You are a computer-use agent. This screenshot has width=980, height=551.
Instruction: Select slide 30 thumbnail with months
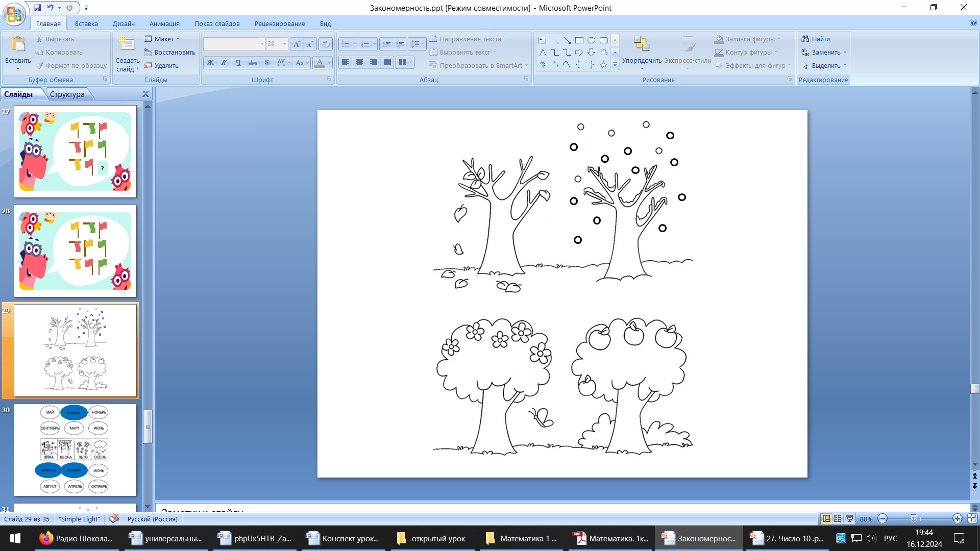pos(75,449)
